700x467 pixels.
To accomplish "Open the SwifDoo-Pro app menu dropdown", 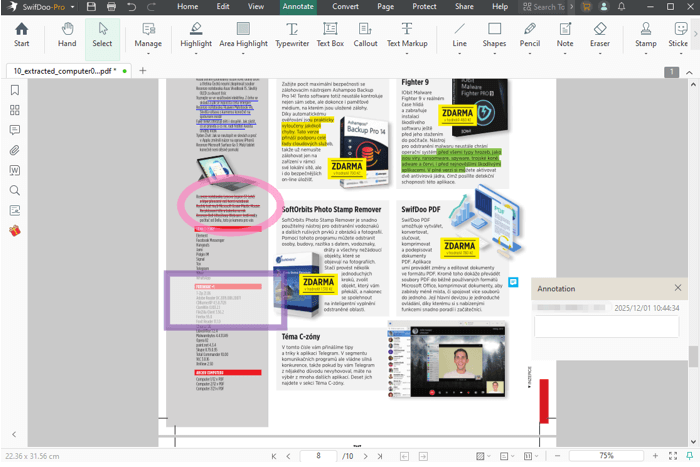I will 72,7.
